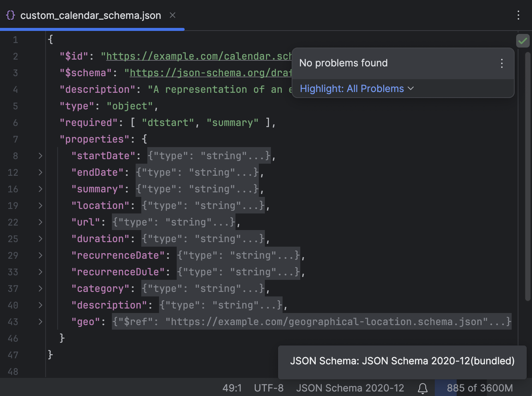This screenshot has height=396, width=532.
Task: Open the editor kebab menu at top right
Action: point(518,15)
